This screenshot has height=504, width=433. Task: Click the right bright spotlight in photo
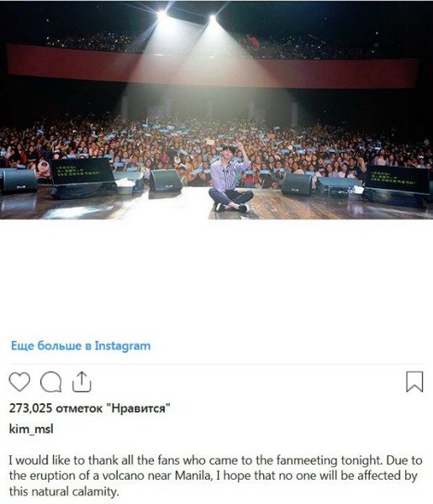(213, 18)
